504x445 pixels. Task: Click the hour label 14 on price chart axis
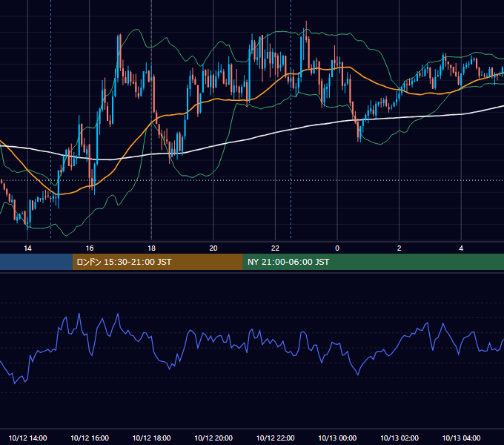27,248
